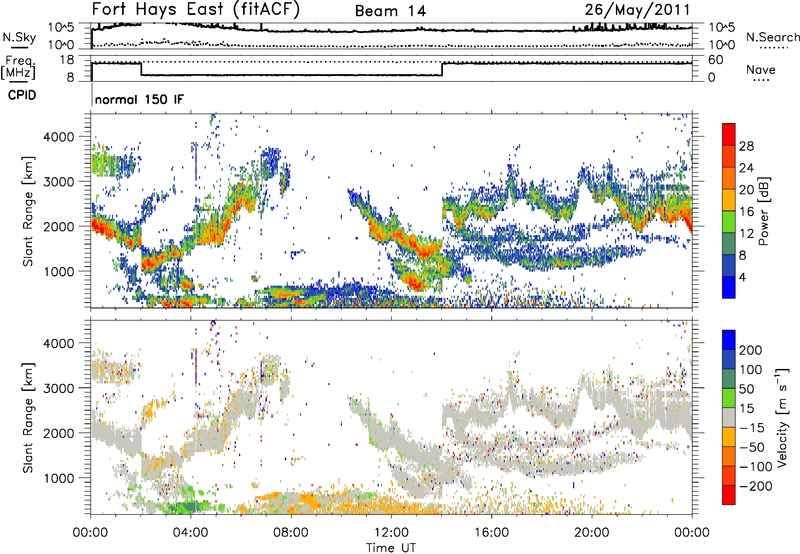Click the 'Nave' legend label
The height and width of the screenshot is (554, 800).
761,69
